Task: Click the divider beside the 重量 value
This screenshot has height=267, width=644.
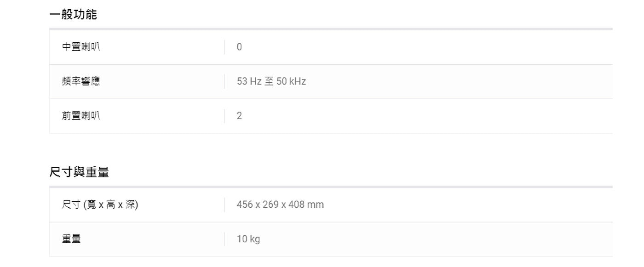Action: 224,239
